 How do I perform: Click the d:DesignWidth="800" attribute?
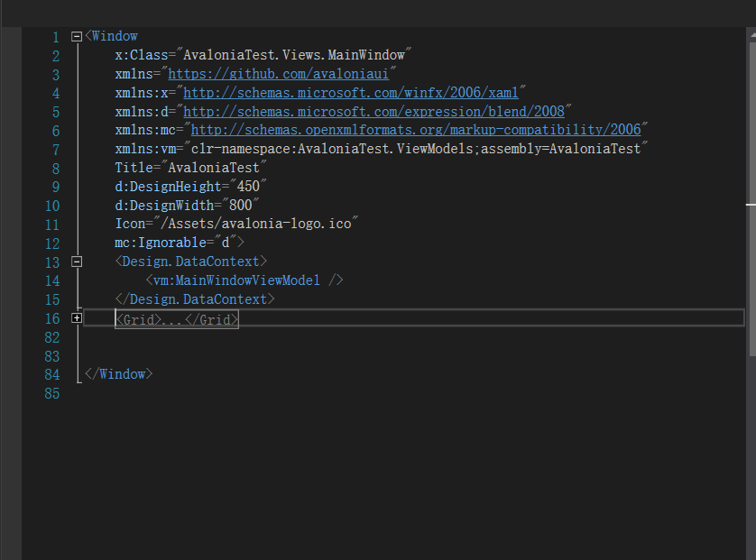point(186,205)
